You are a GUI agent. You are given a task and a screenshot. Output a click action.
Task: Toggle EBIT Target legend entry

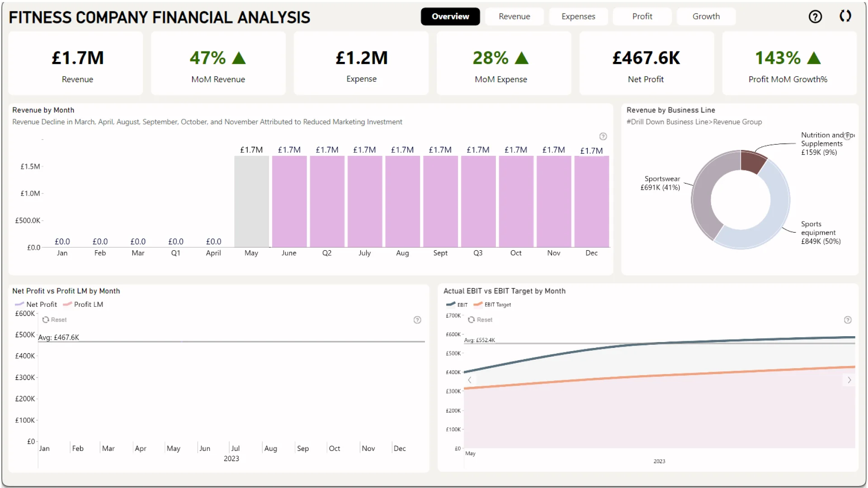click(x=492, y=305)
